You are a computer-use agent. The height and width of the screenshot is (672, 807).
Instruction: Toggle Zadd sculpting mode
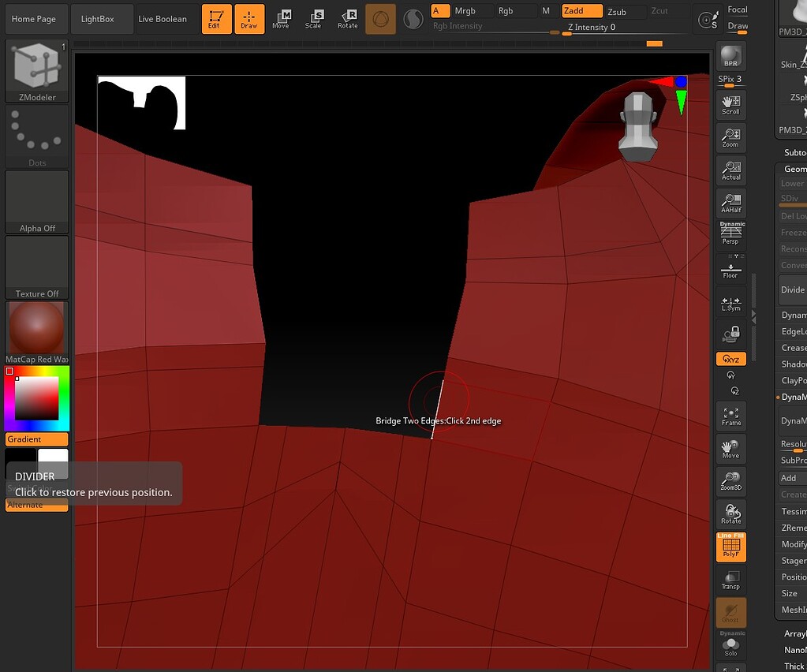pos(581,11)
